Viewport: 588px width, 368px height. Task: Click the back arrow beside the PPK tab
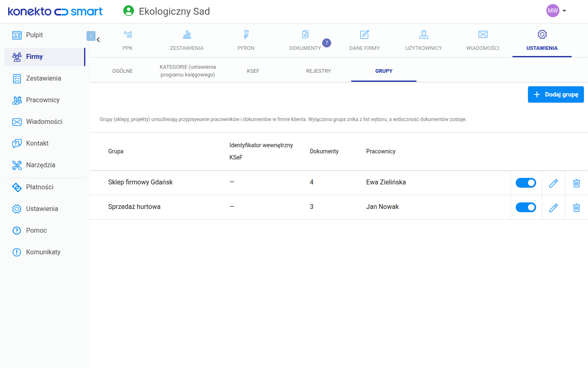pos(98,40)
